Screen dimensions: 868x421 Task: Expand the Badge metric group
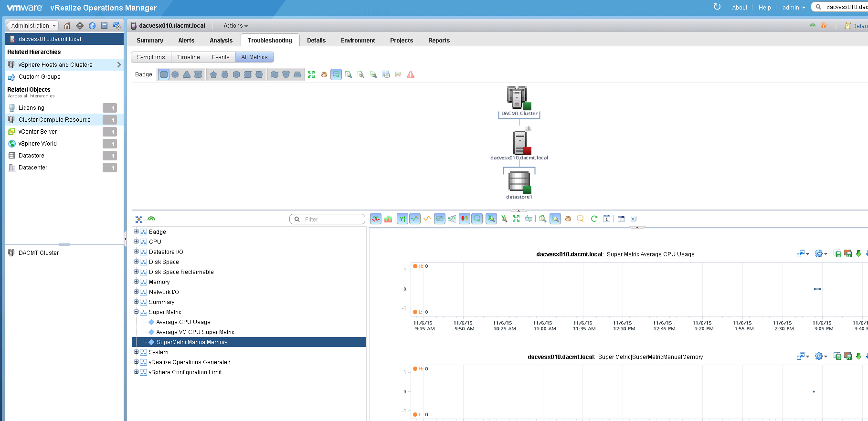click(136, 232)
